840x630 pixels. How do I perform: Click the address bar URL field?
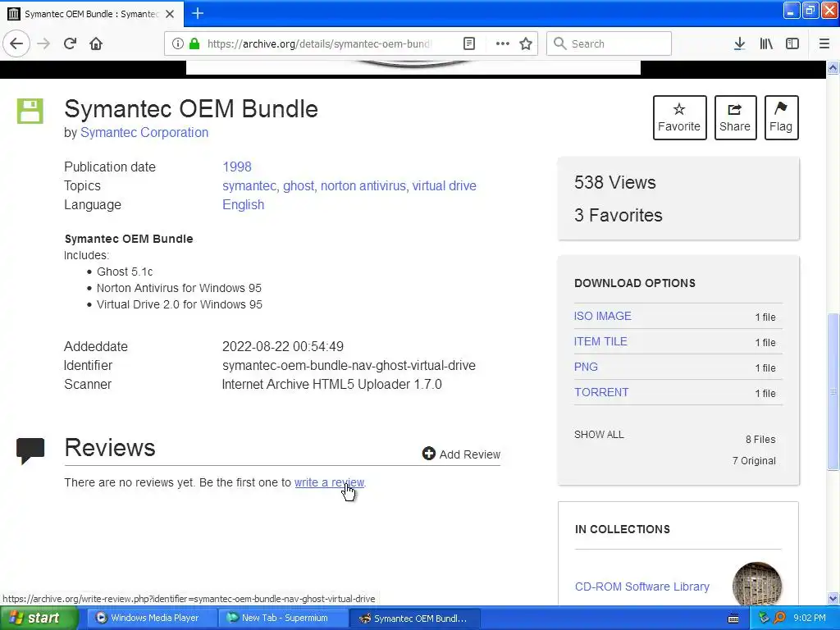[319, 44]
